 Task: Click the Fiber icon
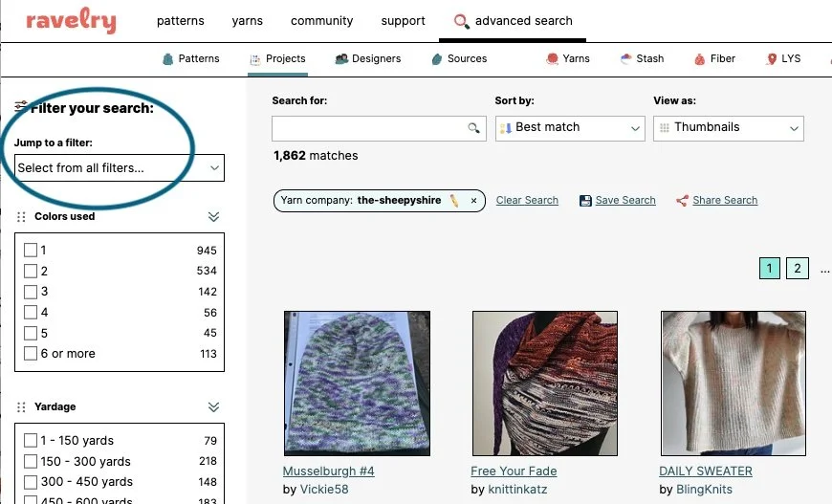pyautogui.click(x=700, y=59)
